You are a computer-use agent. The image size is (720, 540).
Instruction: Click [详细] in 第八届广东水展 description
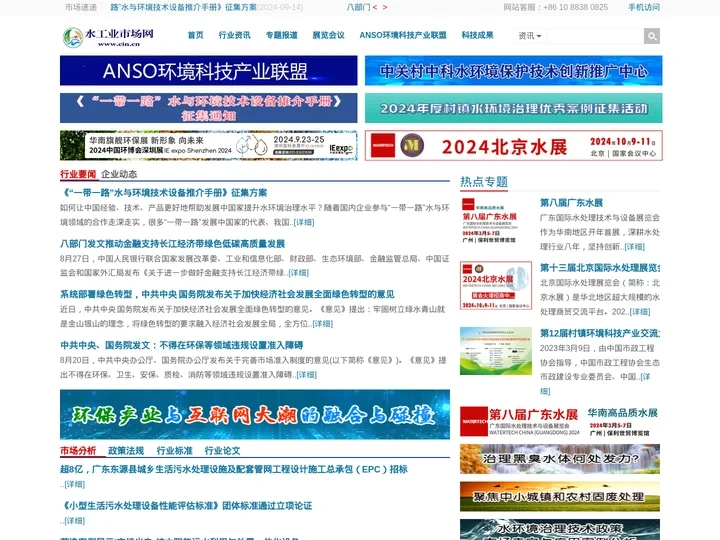tap(635, 247)
